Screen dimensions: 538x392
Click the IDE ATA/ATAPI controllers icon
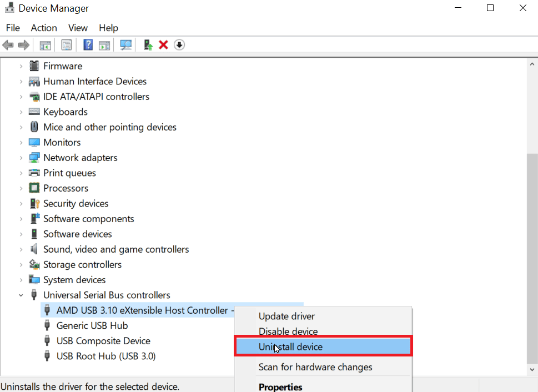coord(34,97)
